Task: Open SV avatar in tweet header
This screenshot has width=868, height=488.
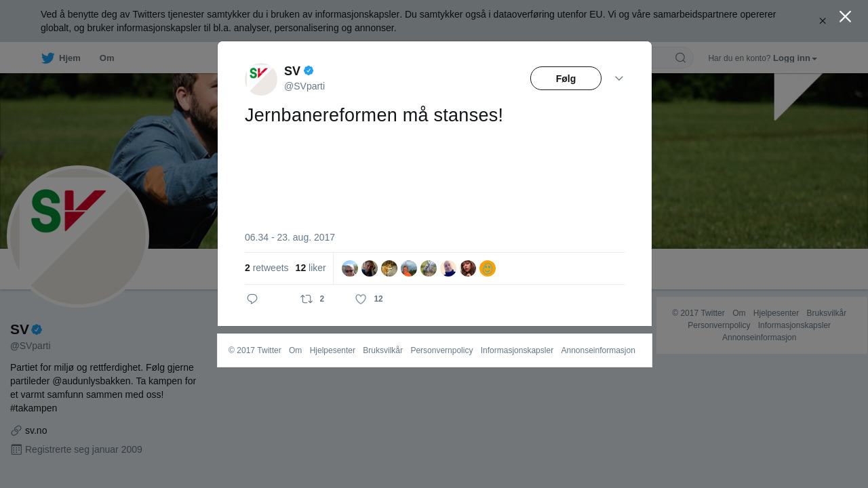Action: pyautogui.click(x=261, y=79)
